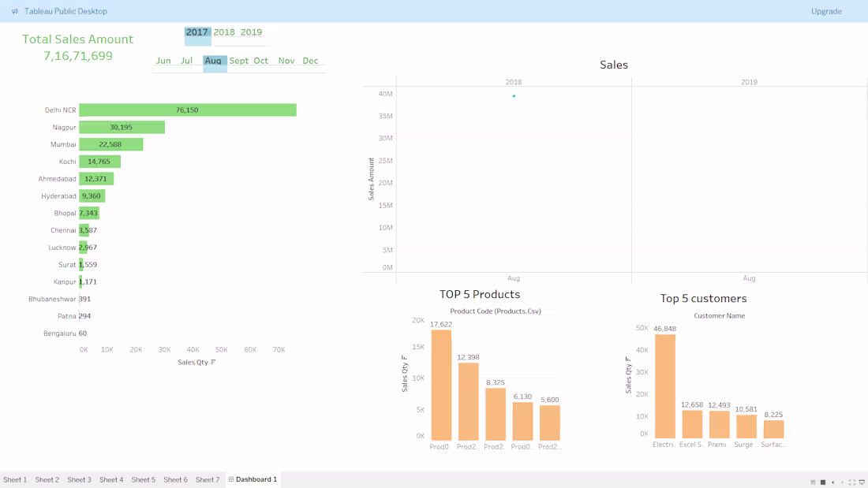This screenshot has width=868, height=488.
Task: Select the Surfac.. customer bar labeled 8,225
Action: (773, 430)
